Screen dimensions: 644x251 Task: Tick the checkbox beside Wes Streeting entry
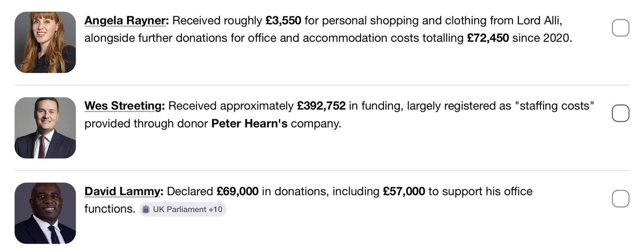pos(620,113)
